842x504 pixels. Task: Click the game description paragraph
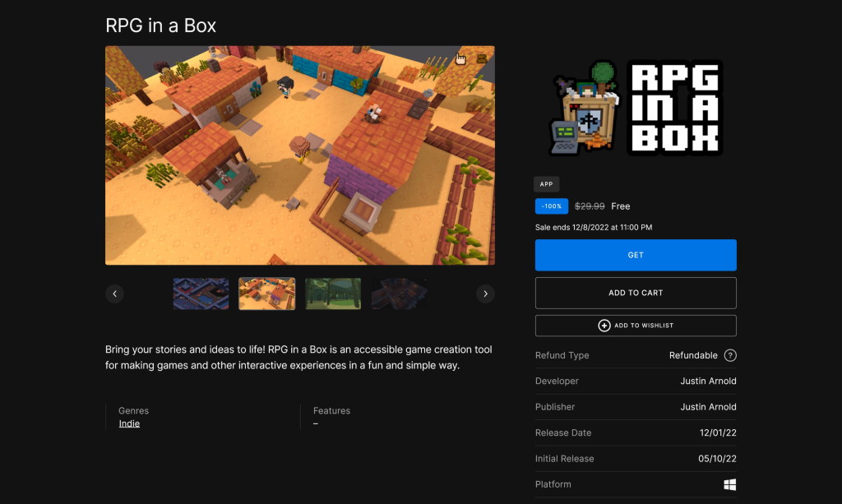tap(298, 358)
